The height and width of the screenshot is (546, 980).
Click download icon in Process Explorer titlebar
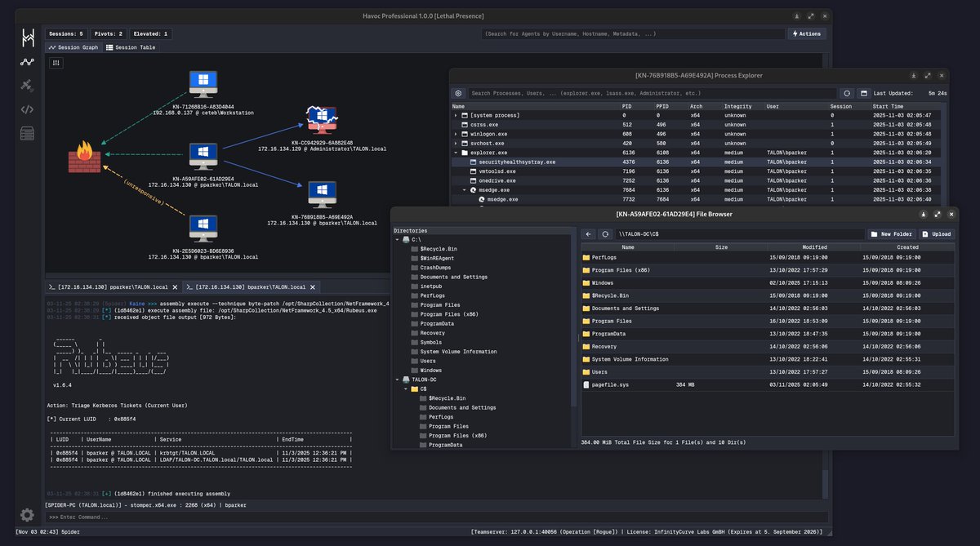tap(914, 75)
